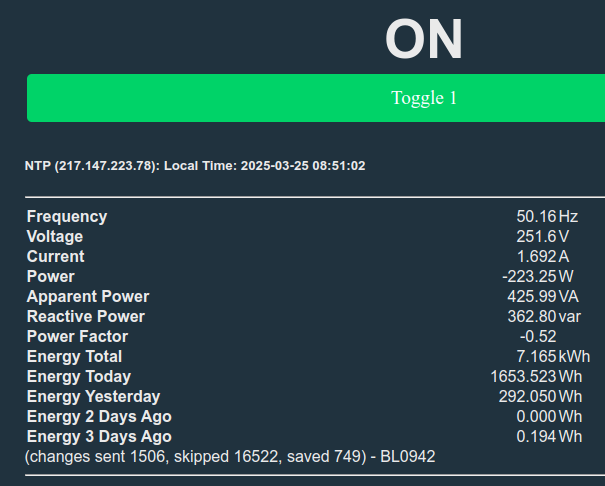Click the -223.25 W power reading

[538, 277]
